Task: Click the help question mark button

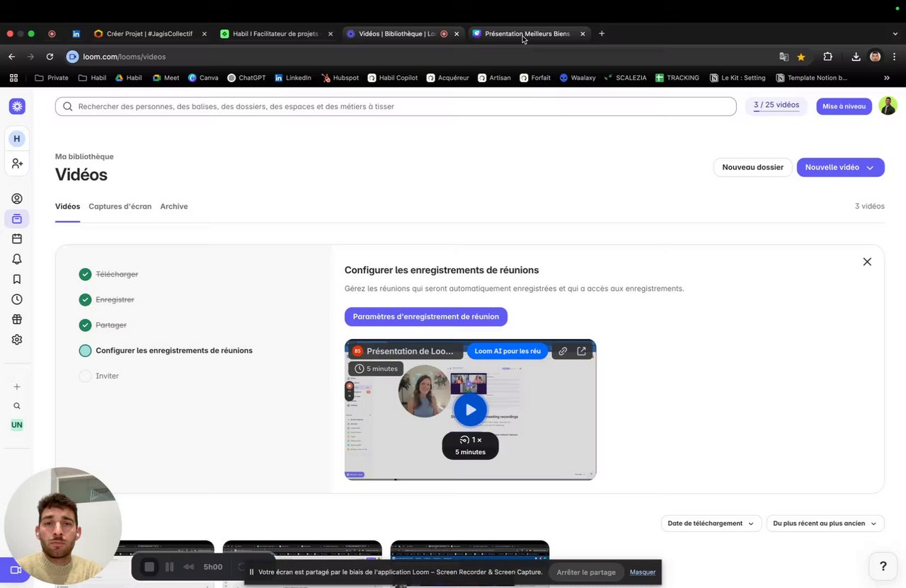Action: (883, 565)
